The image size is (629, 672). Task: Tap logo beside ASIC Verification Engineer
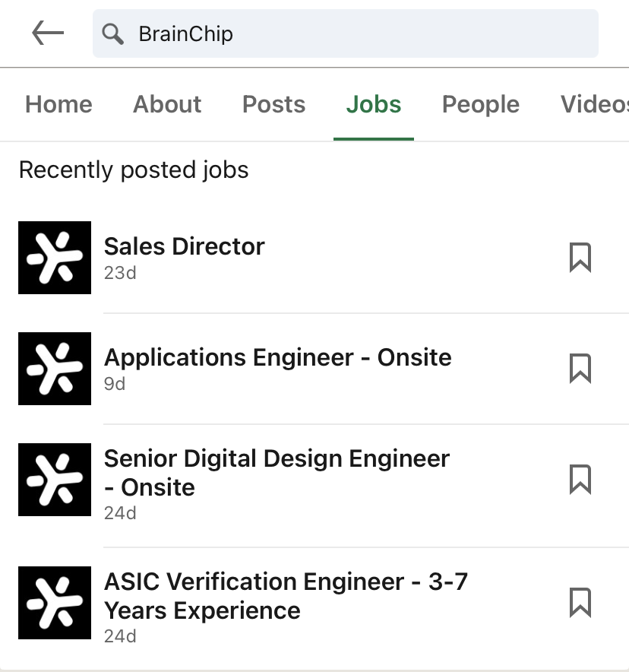(55, 603)
